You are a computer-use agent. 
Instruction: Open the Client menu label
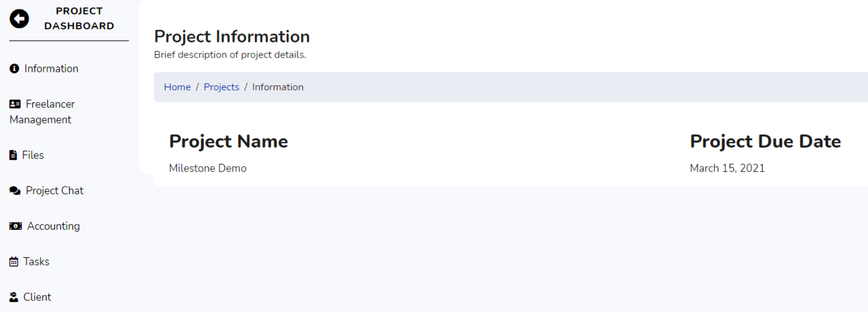click(x=37, y=297)
